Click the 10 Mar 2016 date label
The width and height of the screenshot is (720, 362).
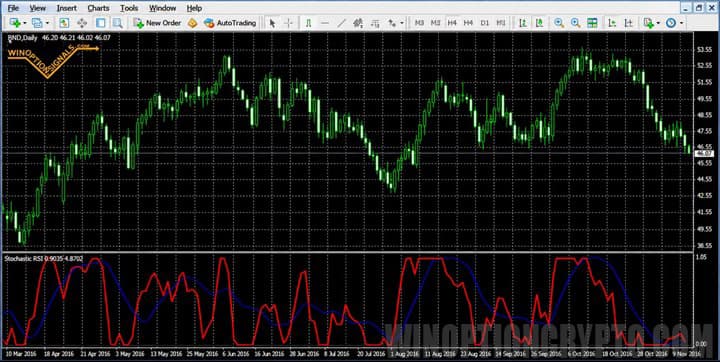pyautogui.click(x=22, y=354)
